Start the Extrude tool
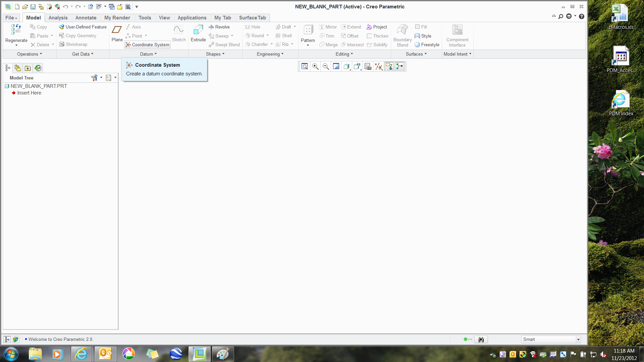This screenshot has height=362, width=644. point(198,34)
